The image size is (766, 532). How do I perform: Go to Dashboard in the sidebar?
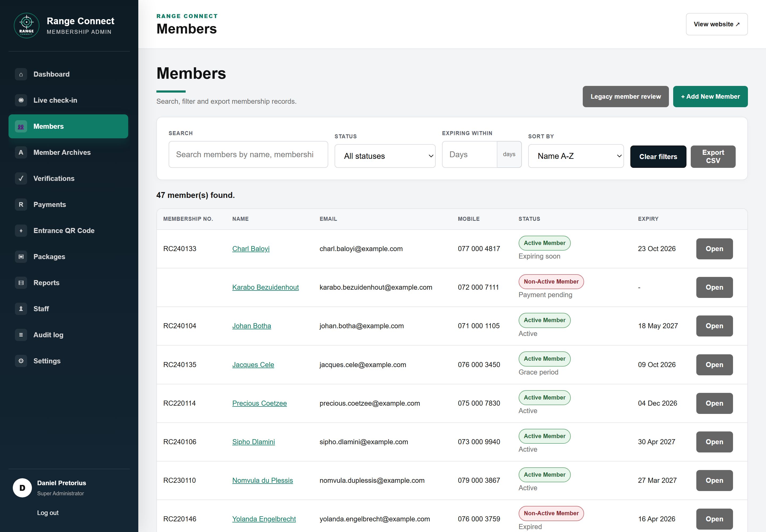point(68,74)
